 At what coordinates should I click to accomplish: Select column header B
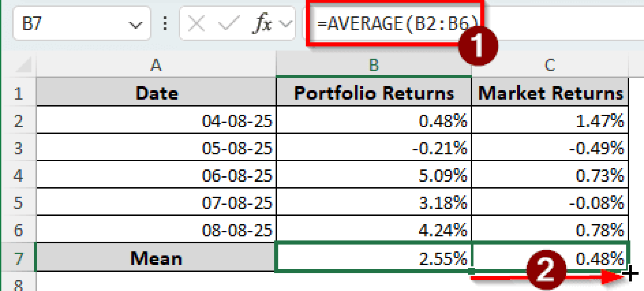click(374, 66)
